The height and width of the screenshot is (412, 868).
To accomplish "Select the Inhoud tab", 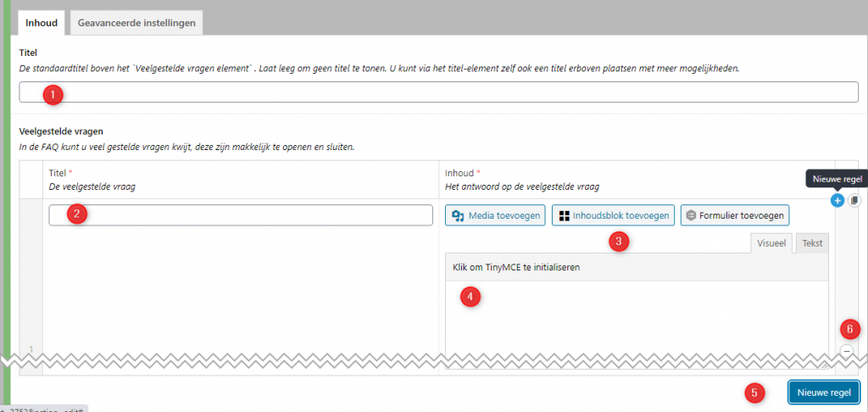I will pos(41,23).
